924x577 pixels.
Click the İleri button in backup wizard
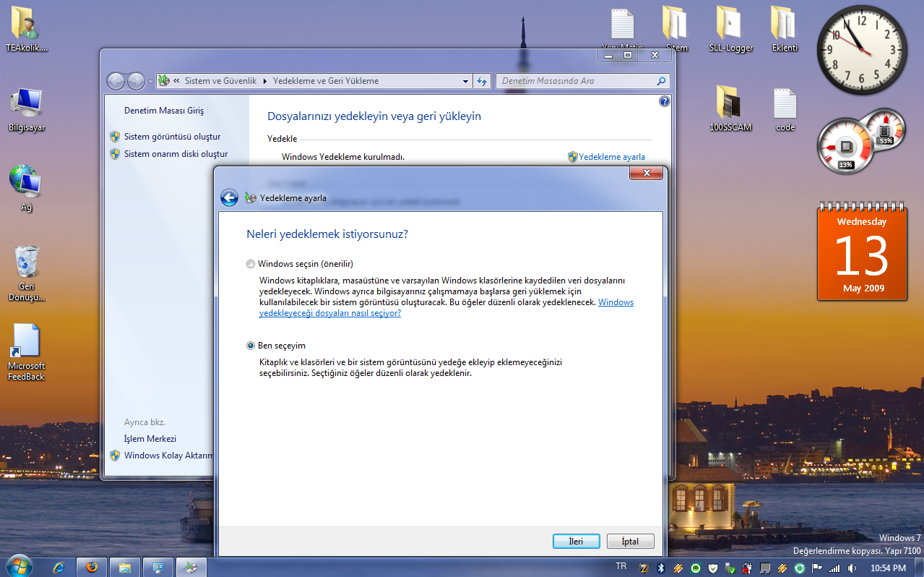tap(576, 542)
